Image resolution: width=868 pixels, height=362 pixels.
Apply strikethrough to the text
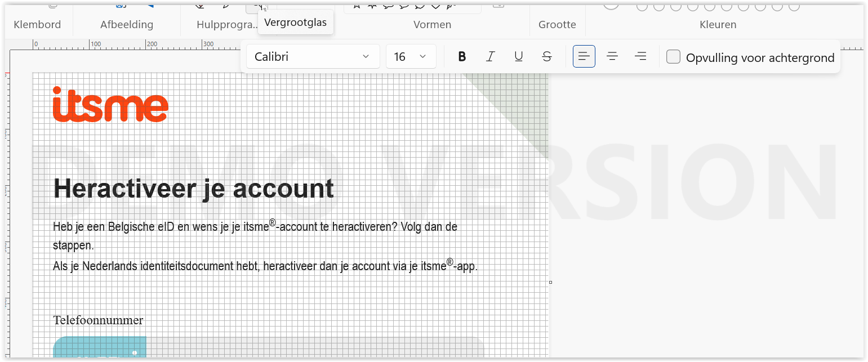[546, 56]
